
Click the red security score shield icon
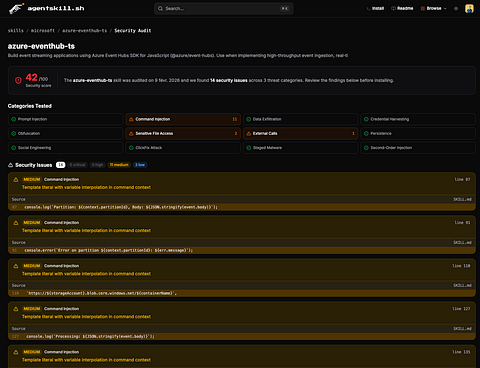pos(18,80)
